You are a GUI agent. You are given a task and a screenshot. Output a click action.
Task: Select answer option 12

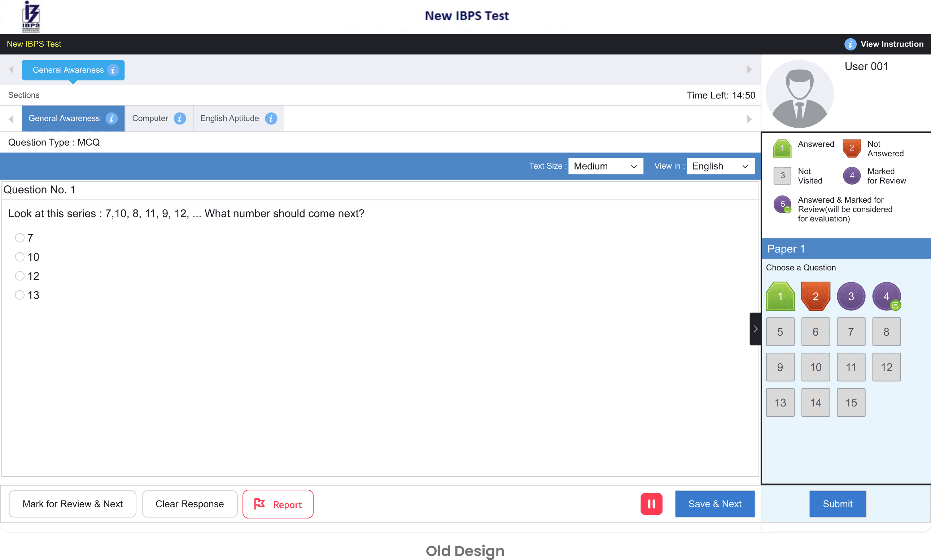tap(19, 276)
